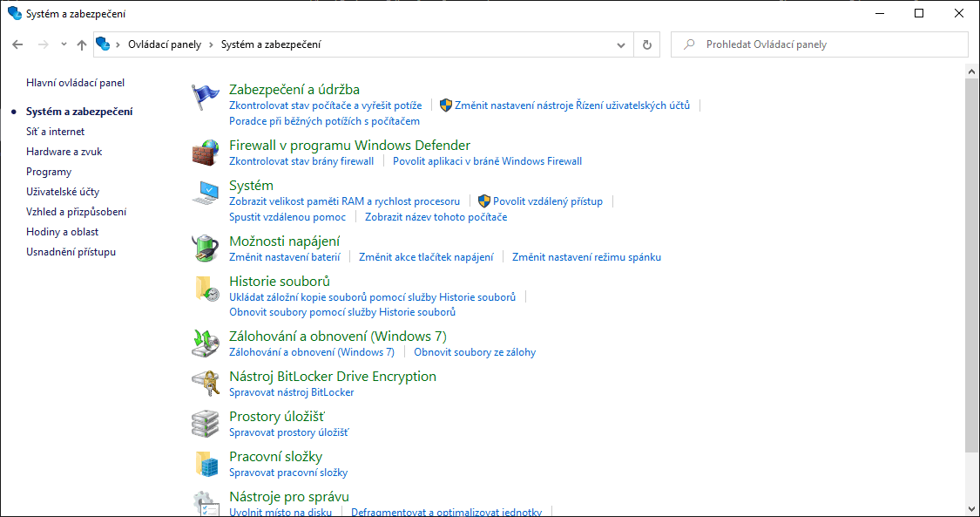Click the Systém computer monitor icon
Screen dimensions: 980x517
point(206,193)
